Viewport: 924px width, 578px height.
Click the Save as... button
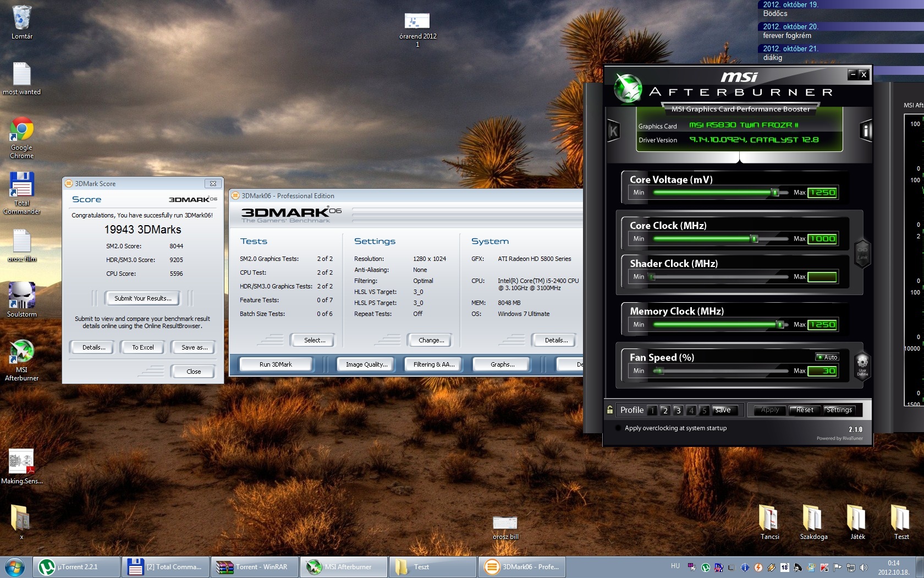pyautogui.click(x=194, y=347)
